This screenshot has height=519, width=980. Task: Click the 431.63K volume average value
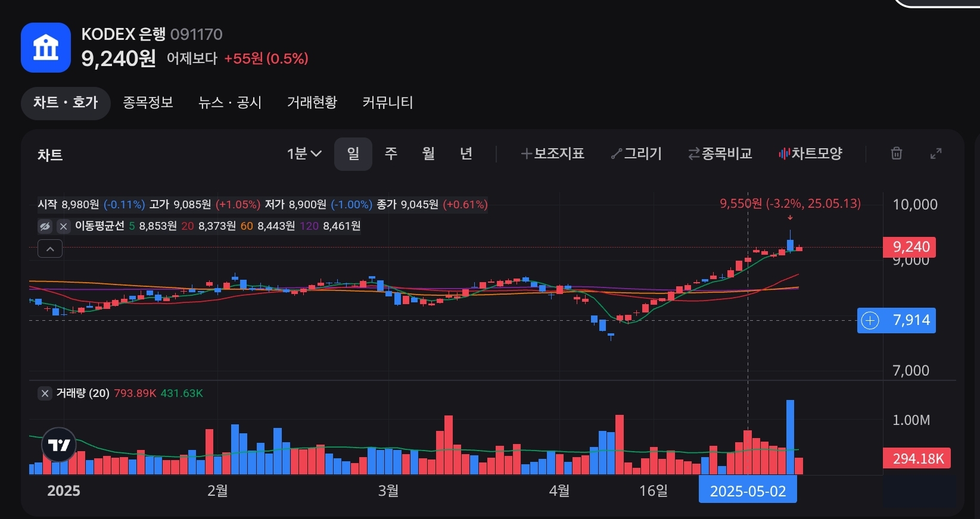182,393
